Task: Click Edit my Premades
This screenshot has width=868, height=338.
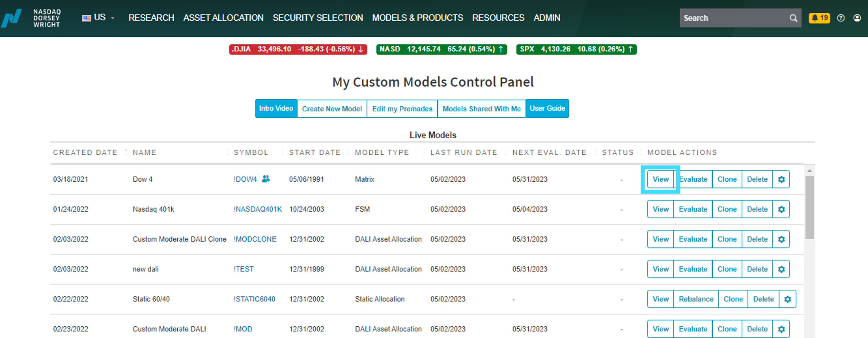Action: [x=402, y=109]
